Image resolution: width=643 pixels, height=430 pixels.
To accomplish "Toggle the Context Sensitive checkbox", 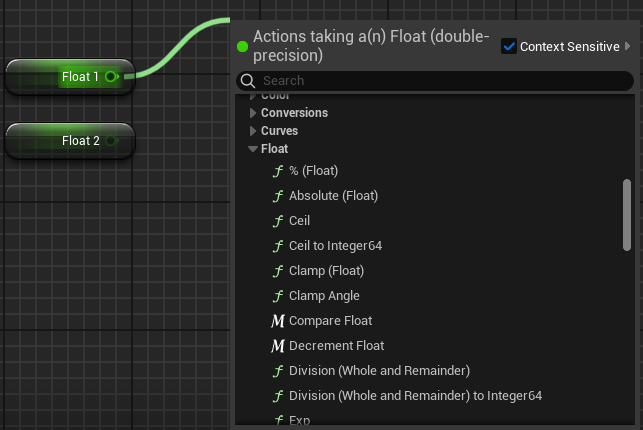I will (509, 46).
